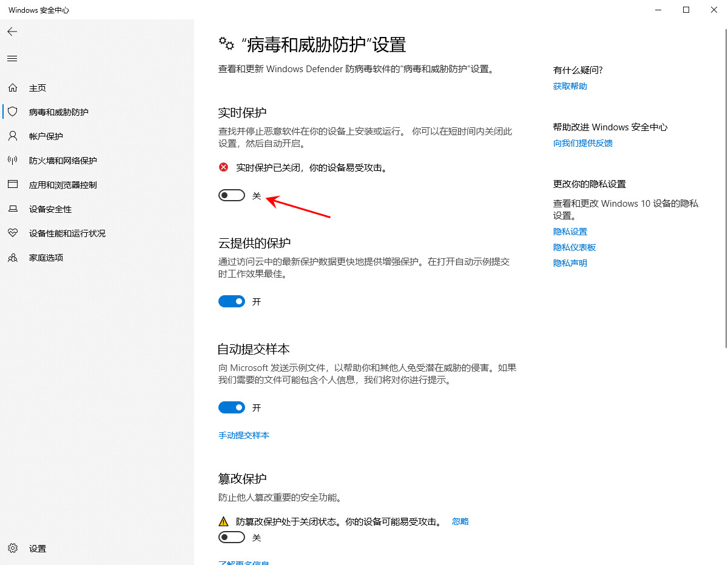Image resolution: width=728 pixels, height=565 pixels.
Task: Enable the 篡改保护 toggle
Action: pyautogui.click(x=232, y=538)
